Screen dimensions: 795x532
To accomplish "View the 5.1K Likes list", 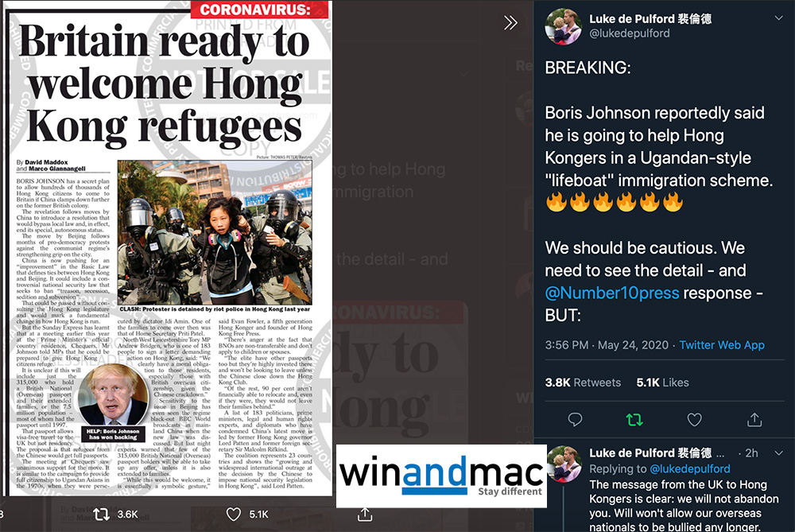I will (663, 383).
